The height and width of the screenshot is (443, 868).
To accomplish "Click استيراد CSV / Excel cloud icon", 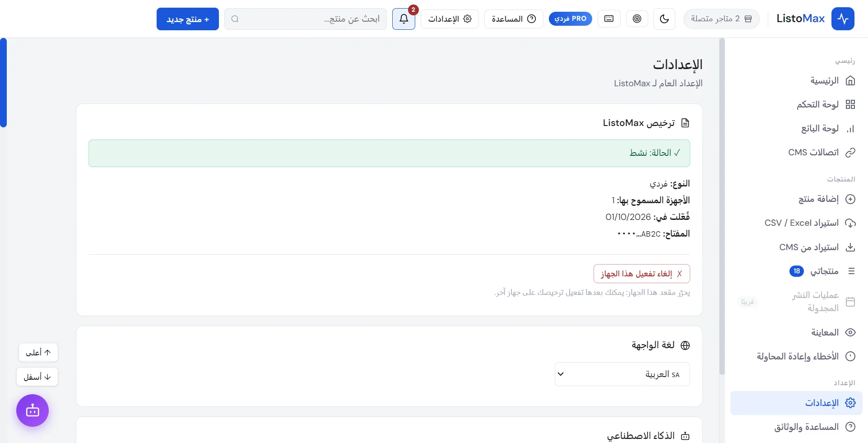I will [x=850, y=223].
